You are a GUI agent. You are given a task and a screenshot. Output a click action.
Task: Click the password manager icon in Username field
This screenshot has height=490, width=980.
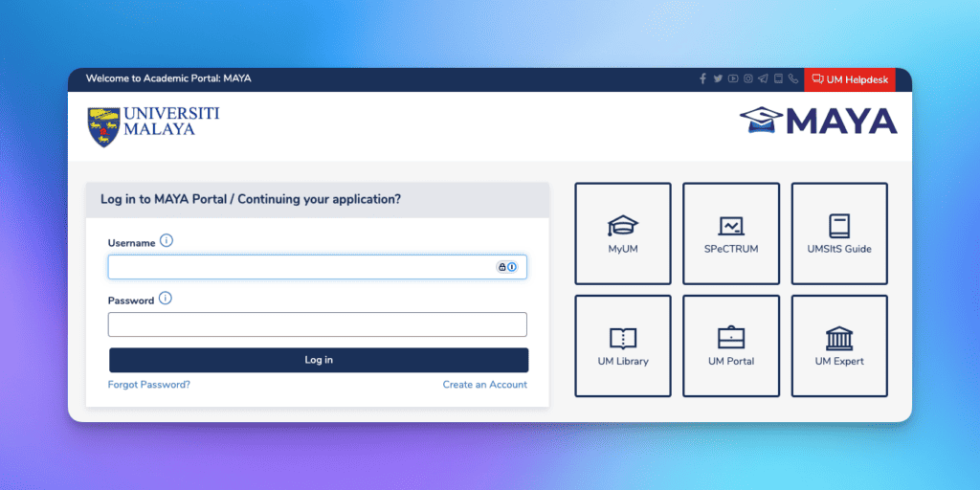click(x=507, y=267)
